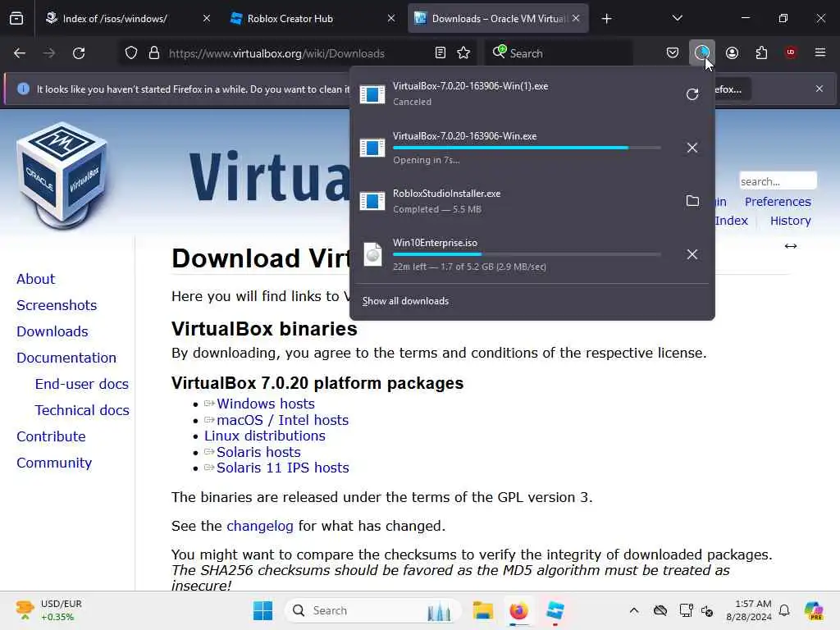Download Solaris hosts package

tap(258, 452)
